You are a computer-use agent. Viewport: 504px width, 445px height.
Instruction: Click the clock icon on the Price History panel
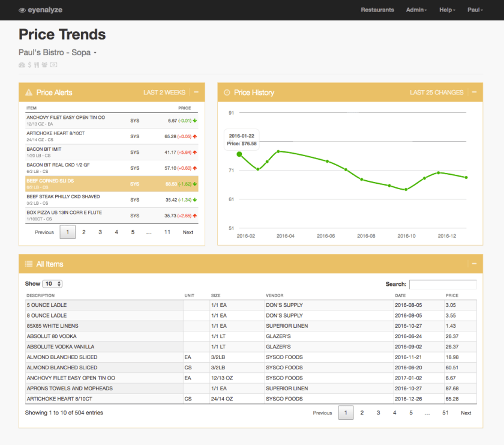click(227, 92)
